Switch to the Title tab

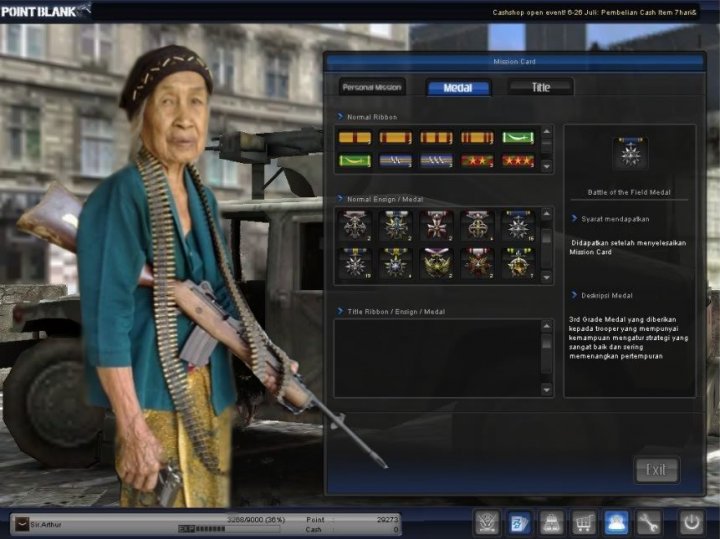pos(540,87)
